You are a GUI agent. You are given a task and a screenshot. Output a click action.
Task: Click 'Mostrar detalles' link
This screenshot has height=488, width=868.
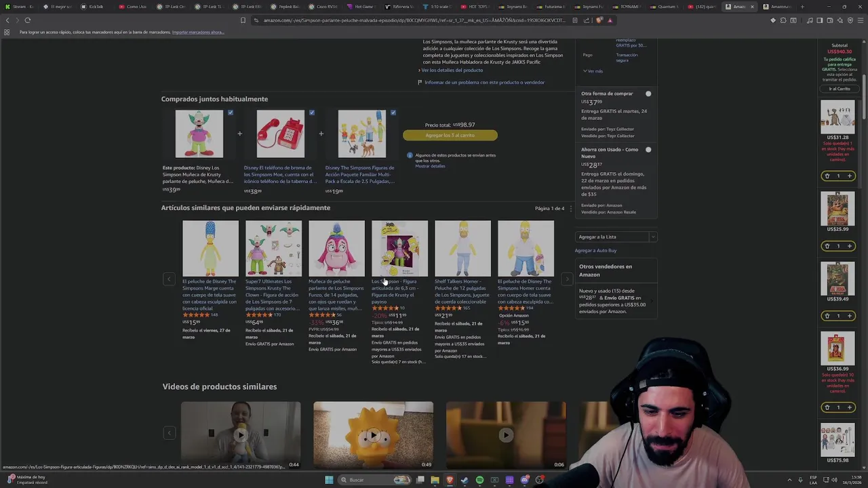430,166
